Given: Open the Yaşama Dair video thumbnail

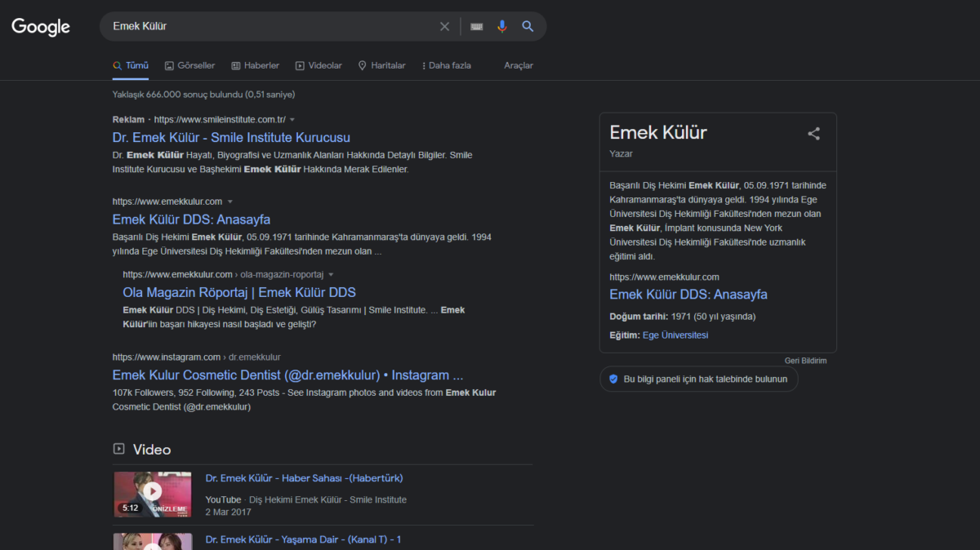Looking at the screenshot, I should point(153,542).
